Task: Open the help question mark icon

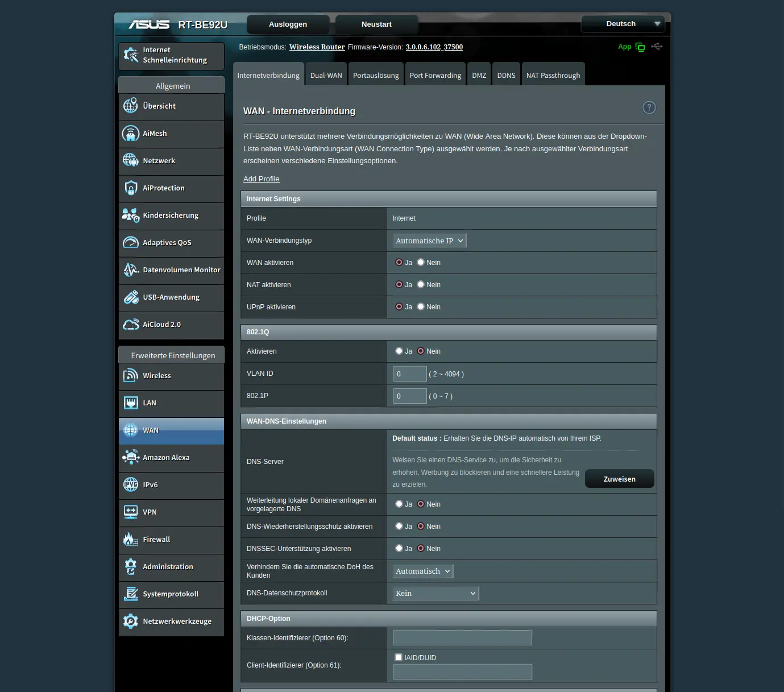Action: (x=649, y=108)
